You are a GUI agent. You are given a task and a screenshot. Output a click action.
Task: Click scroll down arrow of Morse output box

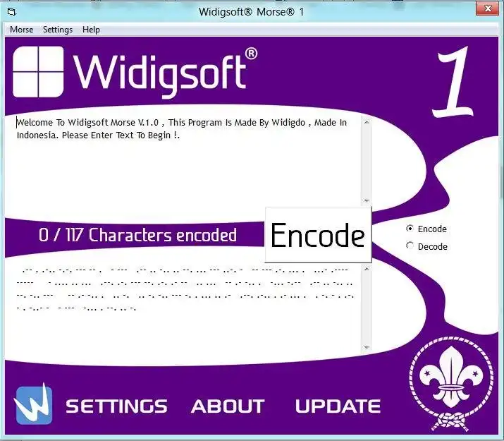tap(367, 347)
